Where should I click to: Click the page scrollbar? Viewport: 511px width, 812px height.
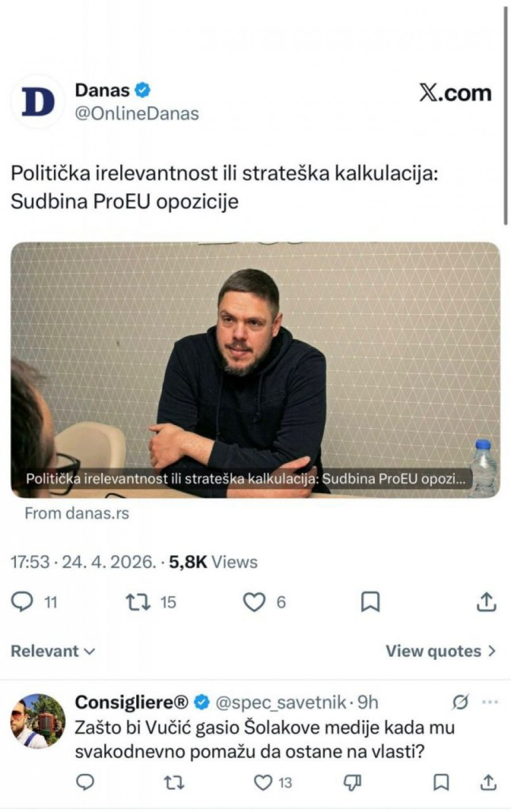point(505,116)
